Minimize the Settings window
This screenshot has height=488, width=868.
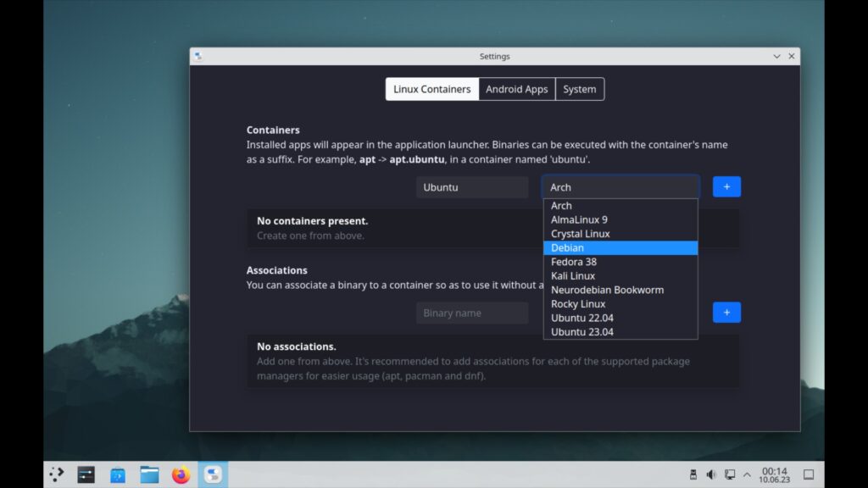(776, 56)
